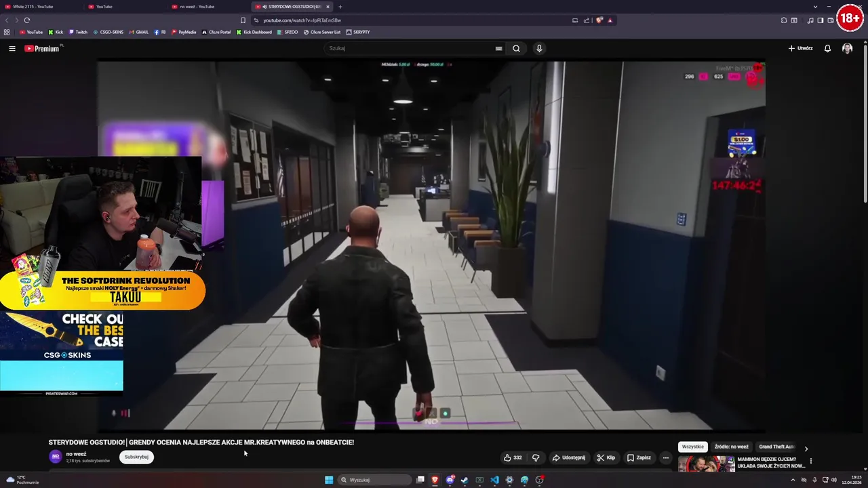Click Udostępnij share button
868x488 pixels.
pyautogui.click(x=568, y=457)
